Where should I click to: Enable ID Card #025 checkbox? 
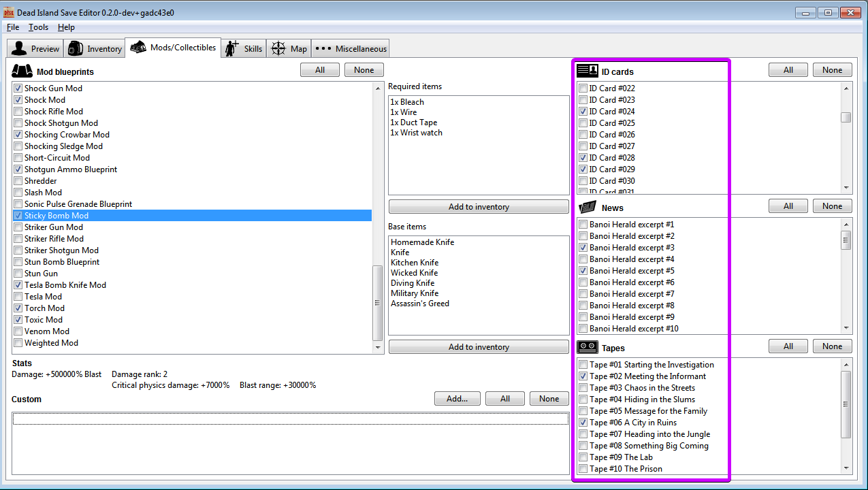point(583,123)
